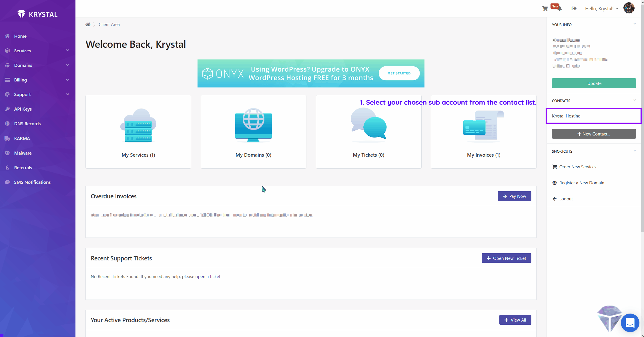Click the GET STARTED banner button

[399, 73]
